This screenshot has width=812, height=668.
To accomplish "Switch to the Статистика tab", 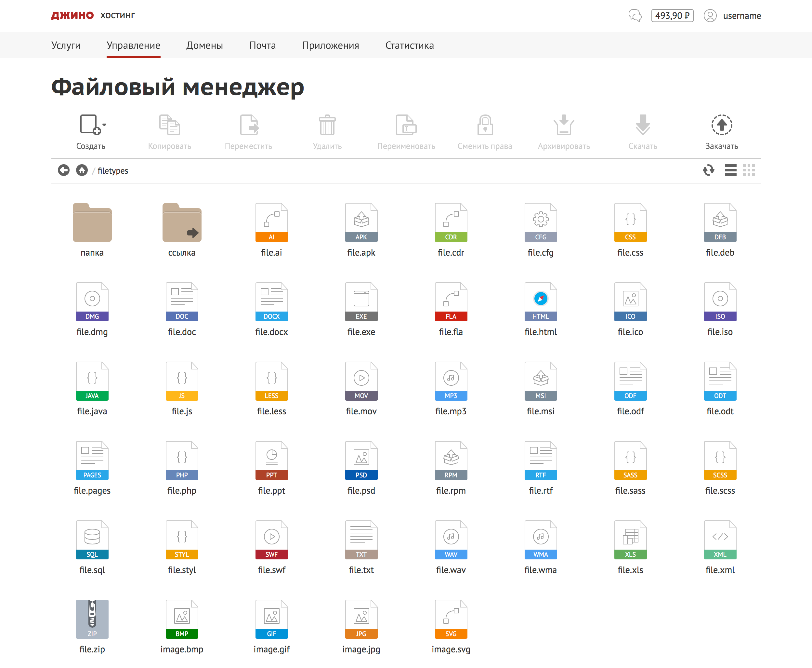I will click(409, 46).
